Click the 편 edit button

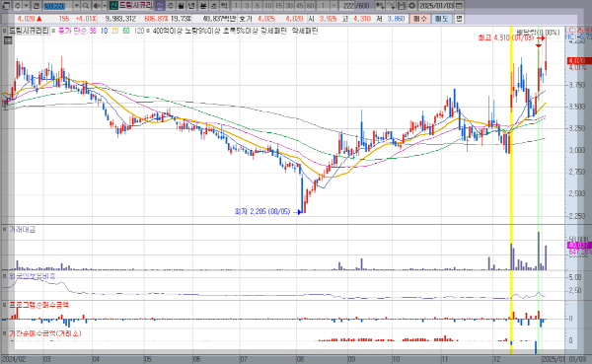(459, 19)
